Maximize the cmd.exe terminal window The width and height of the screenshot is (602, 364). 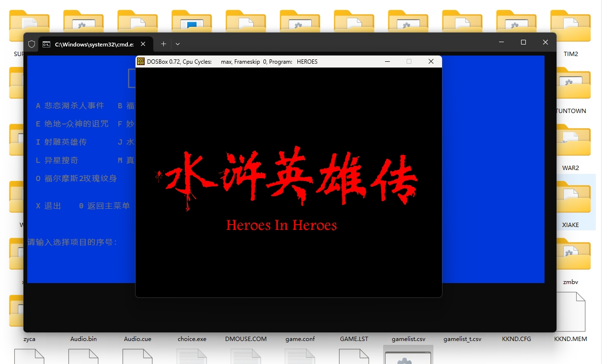click(523, 43)
